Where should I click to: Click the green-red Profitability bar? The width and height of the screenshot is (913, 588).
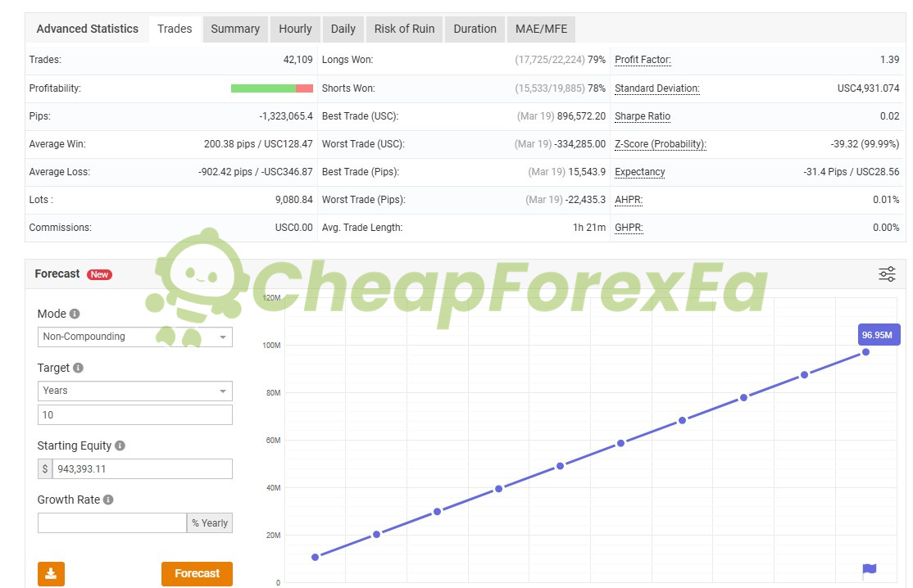pyautogui.click(x=272, y=88)
